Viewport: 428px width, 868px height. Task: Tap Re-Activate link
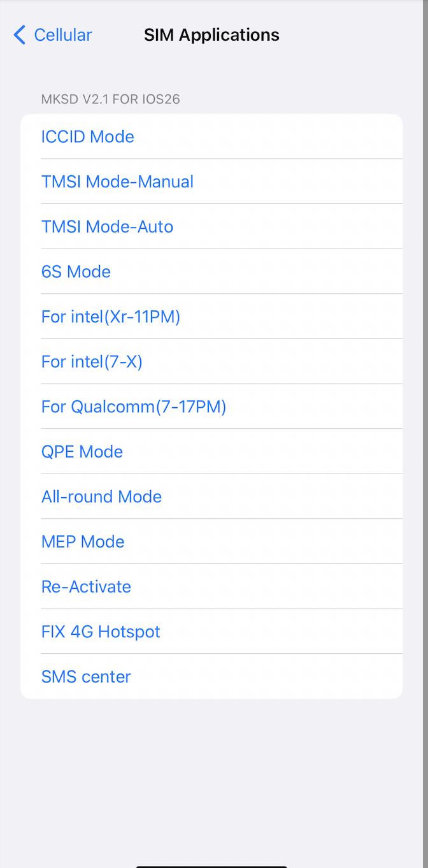click(x=86, y=586)
